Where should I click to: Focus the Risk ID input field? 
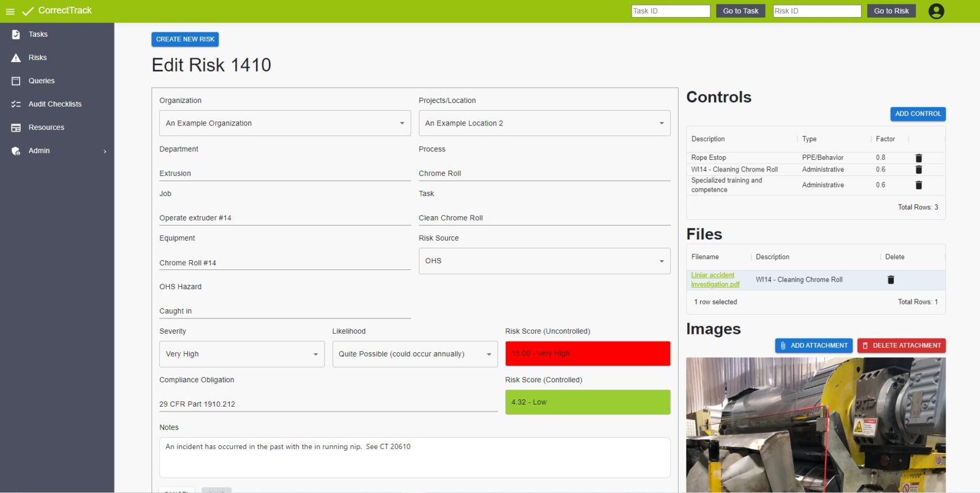click(x=817, y=11)
